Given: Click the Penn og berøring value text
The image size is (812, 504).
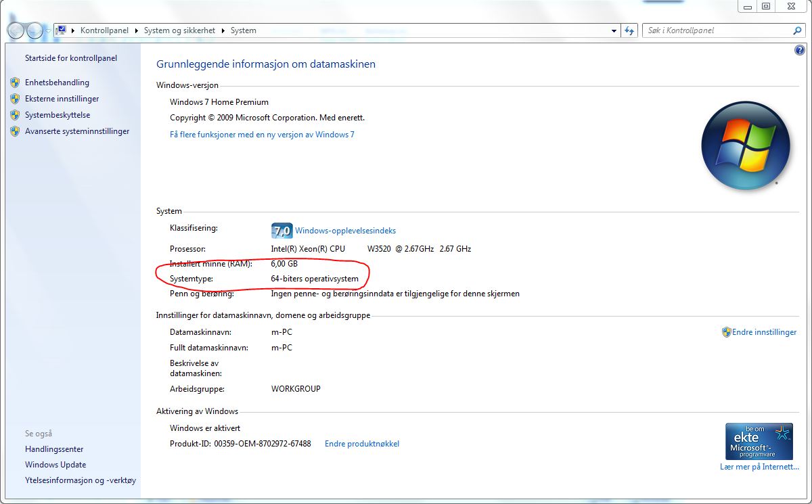Looking at the screenshot, I should click(x=395, y=294).
